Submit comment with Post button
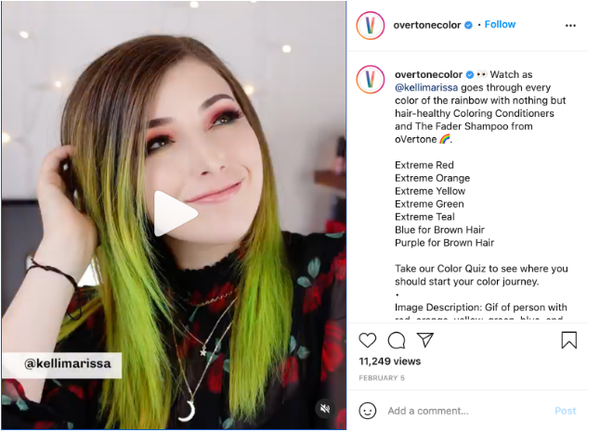 (x=565, y=411)
